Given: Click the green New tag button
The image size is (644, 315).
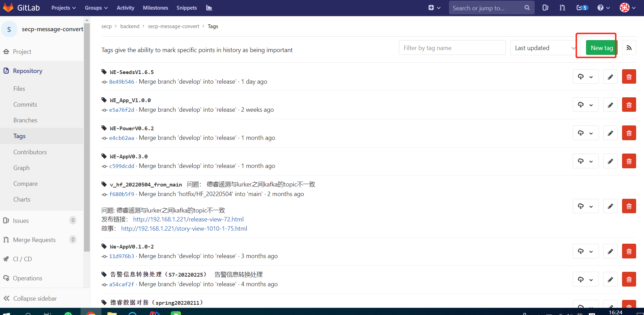Looking at the screenshot, I should pos(602,48).
